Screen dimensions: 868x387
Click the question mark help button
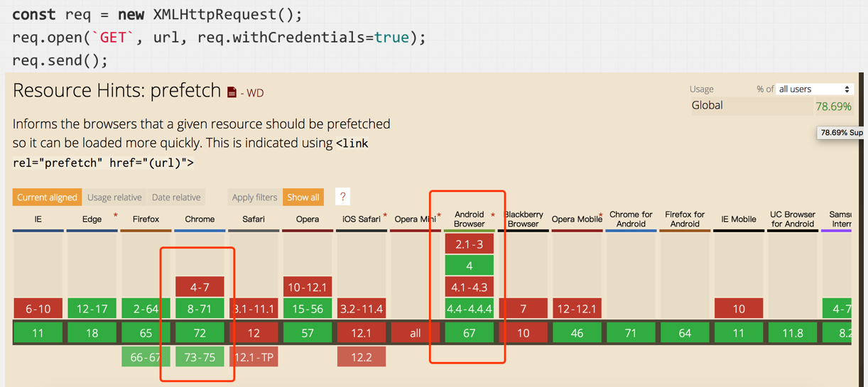[x=342, y=197]
